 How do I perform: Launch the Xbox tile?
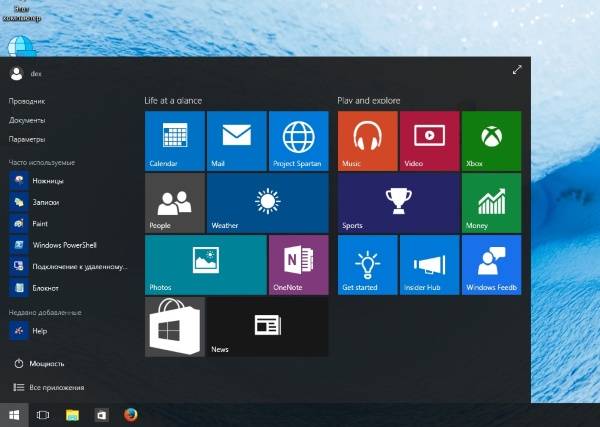click(x=491, y=141)
